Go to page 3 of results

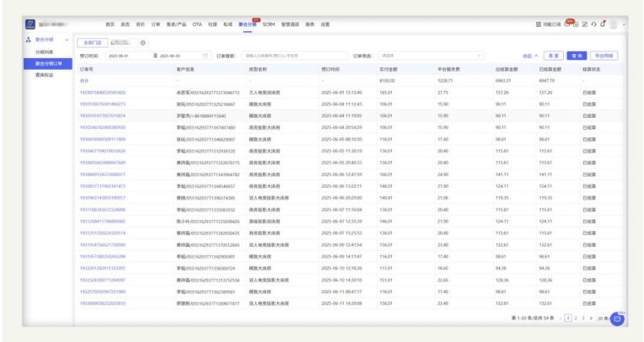click(x=583, y=318)
